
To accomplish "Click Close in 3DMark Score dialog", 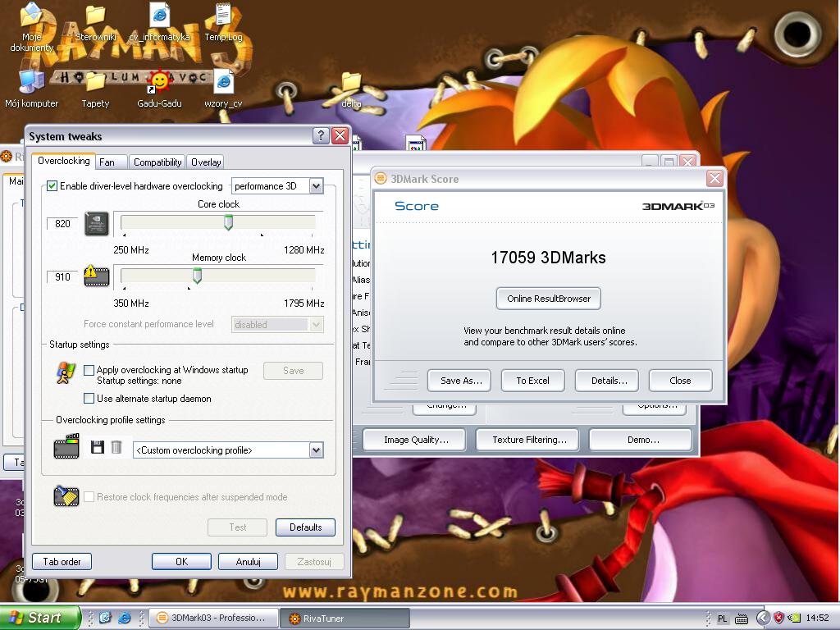I will pyautogui.click(x=680, y=381).
